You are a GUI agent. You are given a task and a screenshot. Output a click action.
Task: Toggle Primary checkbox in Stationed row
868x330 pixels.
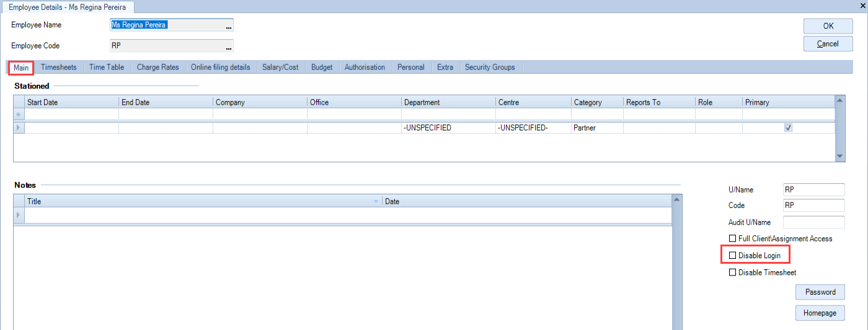(788, 128)
